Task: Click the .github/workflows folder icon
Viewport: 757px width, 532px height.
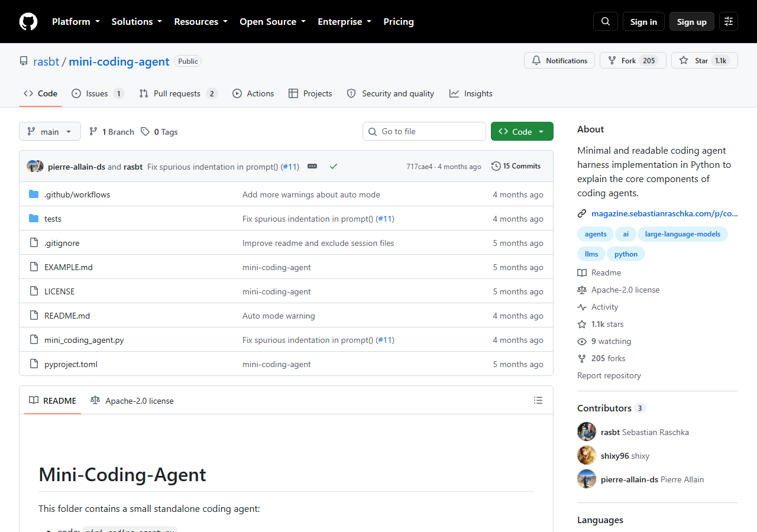Action: [x=34, y=194]
